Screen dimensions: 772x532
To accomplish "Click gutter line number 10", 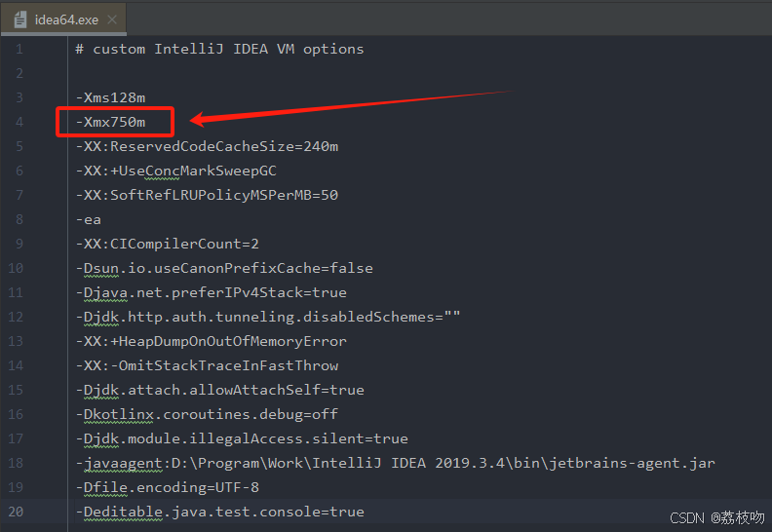I will coord(16,268).
